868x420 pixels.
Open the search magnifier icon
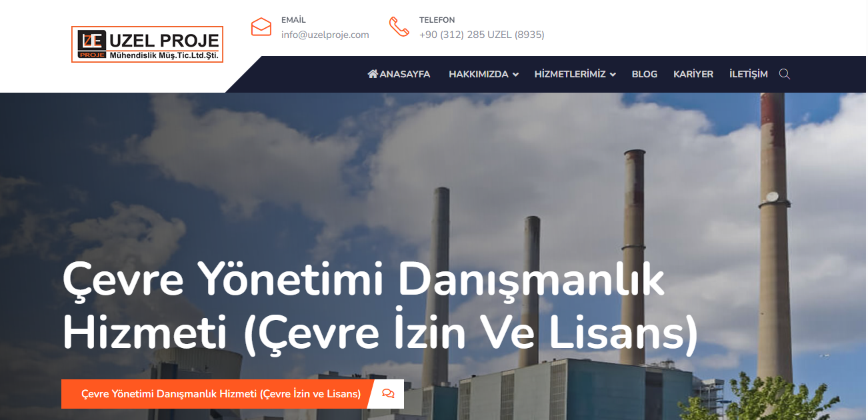[x=785, y=73]
